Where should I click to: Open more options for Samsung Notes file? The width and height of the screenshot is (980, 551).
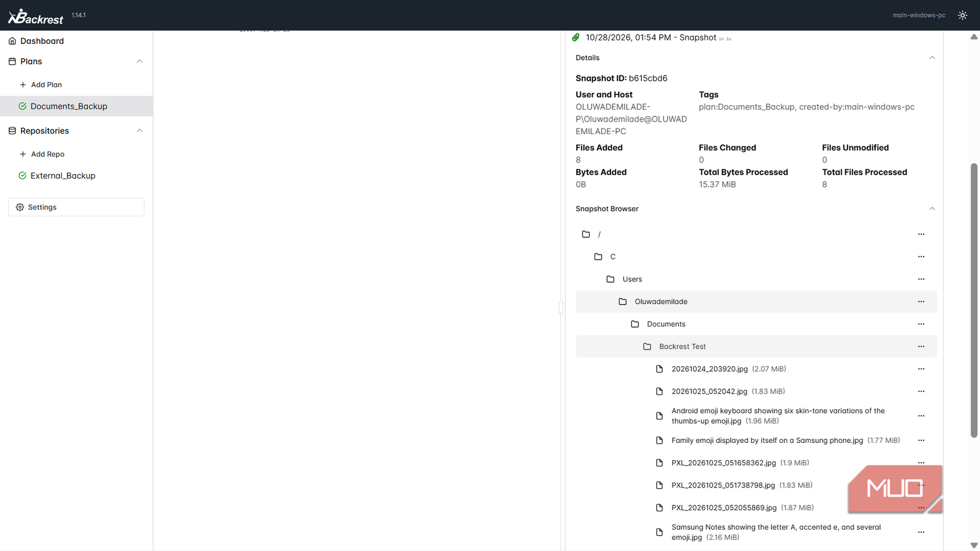pos(921,532)
